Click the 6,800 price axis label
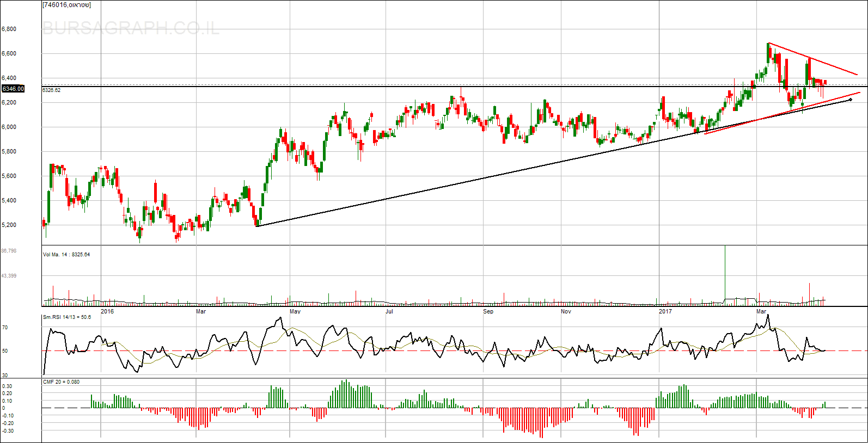Screen dimensions: 868x443 (9, 29)
